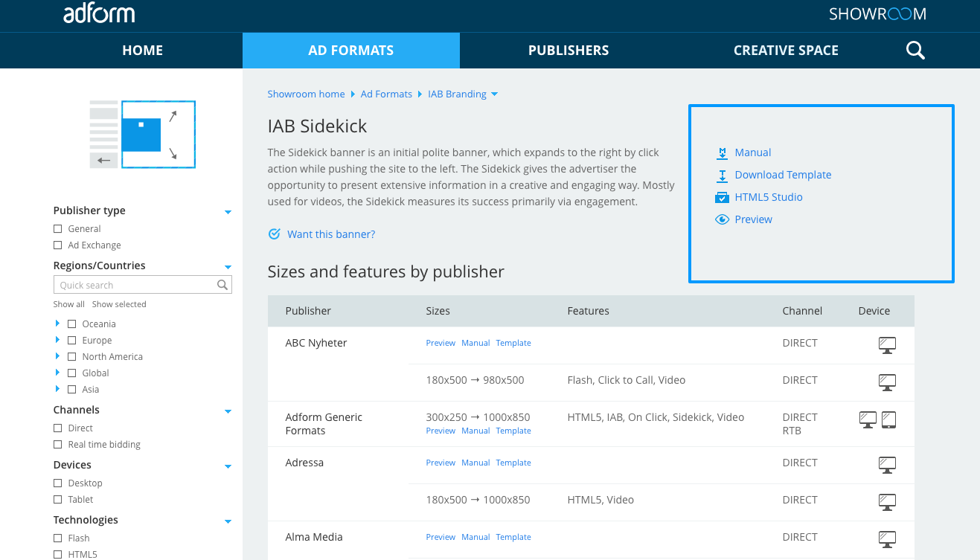Click desktop device icon in Adressa row

(887, 464)
